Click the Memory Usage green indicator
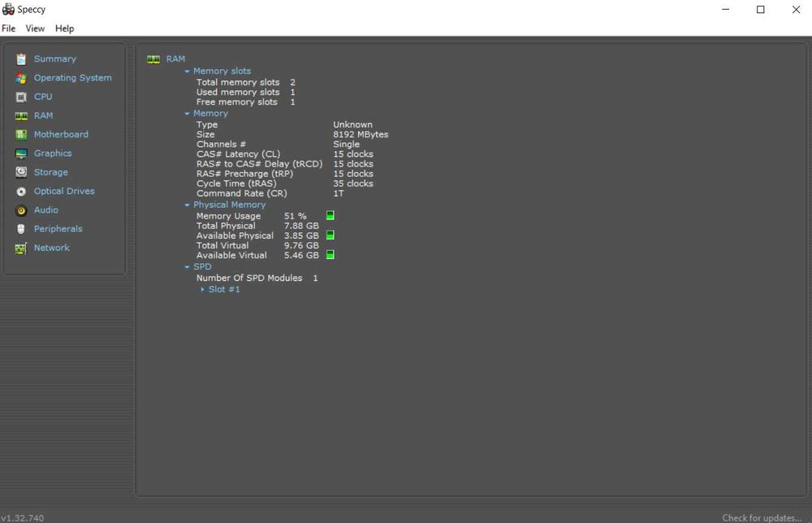The width and height of the screenshot is (812, 523). pos(330,215)
